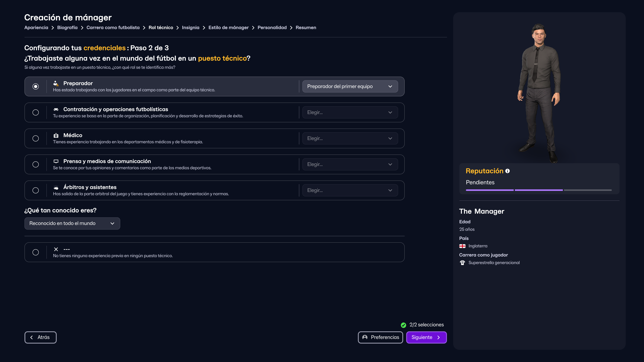Click the Médico medical kit icon
This screenshot has height=362, width=644.
[56, 135]
